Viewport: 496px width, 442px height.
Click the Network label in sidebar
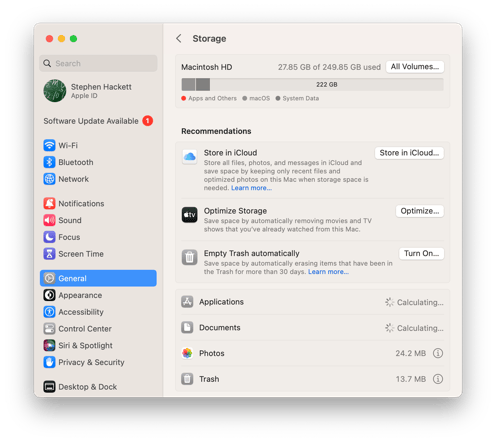pyautogui.click(x=73, y=179)
